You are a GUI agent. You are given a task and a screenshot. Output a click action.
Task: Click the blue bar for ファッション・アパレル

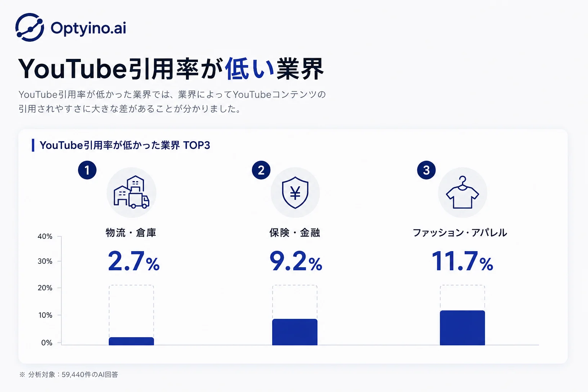(462, 328)
